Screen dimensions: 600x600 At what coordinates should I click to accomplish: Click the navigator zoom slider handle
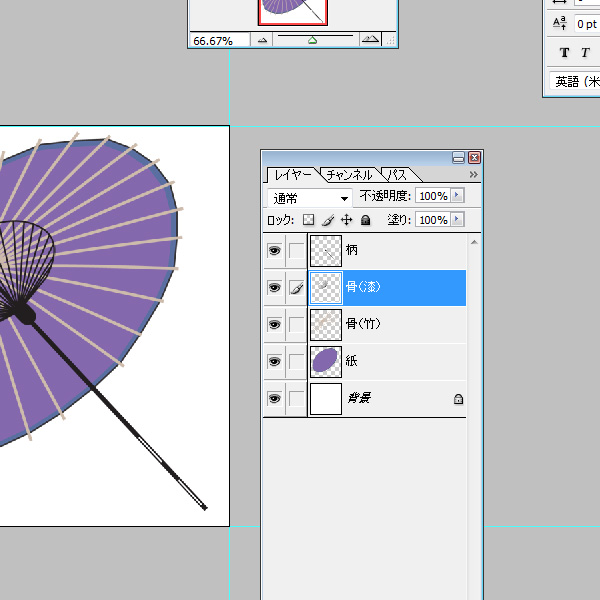coord(313,41)
